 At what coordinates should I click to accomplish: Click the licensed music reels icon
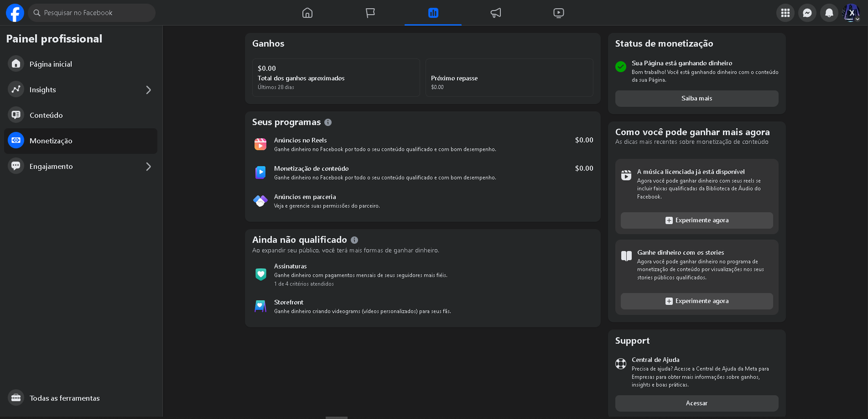point(626,175)
